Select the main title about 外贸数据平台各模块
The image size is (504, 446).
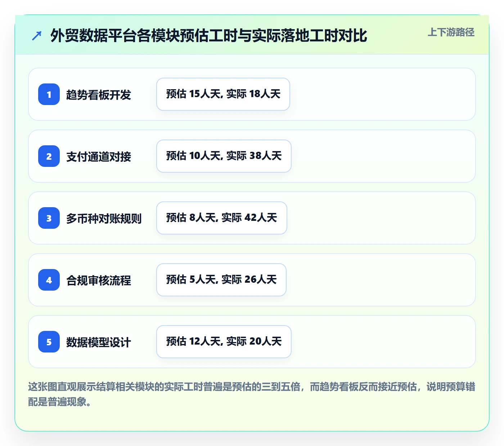(209, 36)
